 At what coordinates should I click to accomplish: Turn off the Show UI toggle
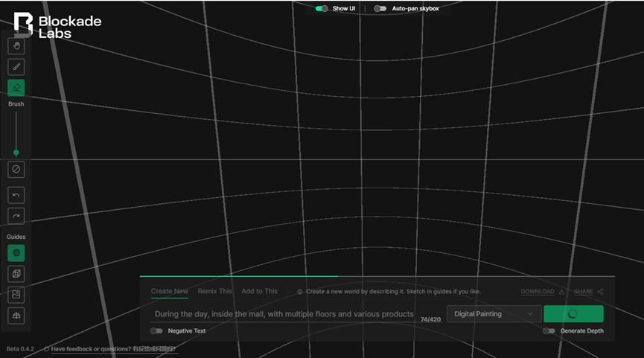(322, 9)
